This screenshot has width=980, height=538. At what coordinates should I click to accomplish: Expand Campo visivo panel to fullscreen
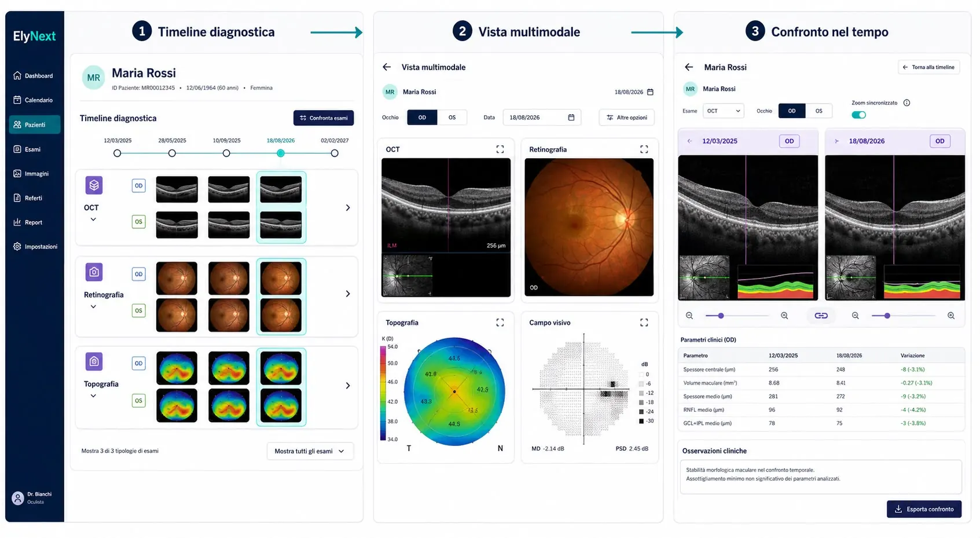coord(644,323)
